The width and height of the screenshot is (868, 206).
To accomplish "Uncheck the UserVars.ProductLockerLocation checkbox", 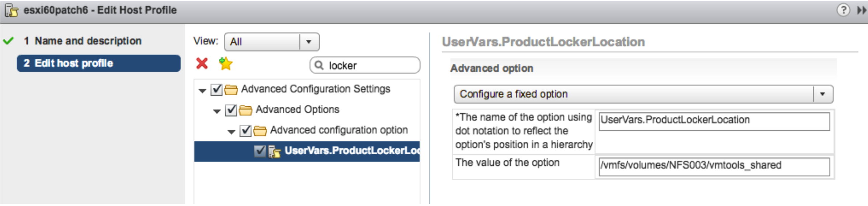I will (260, 151).
